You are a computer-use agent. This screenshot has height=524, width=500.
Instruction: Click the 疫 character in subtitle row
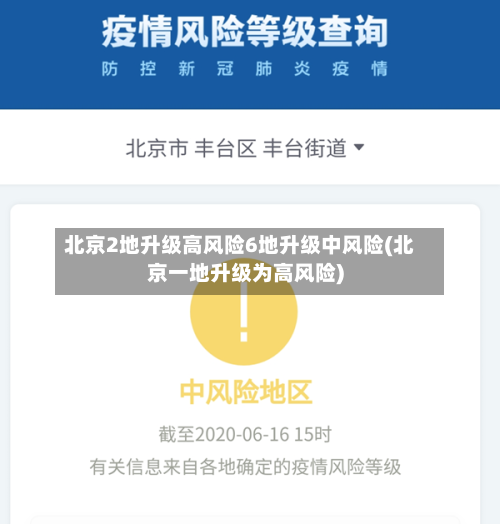pos(340,69)
